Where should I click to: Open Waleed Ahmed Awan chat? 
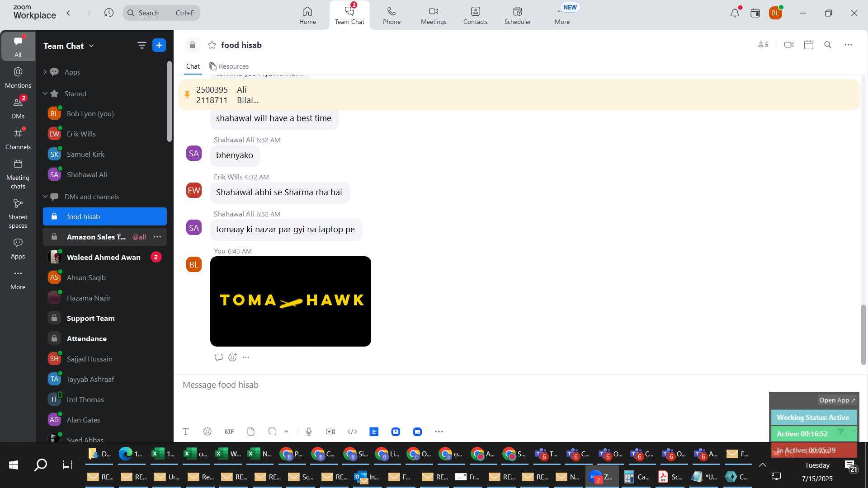click(x=105, y=257)
